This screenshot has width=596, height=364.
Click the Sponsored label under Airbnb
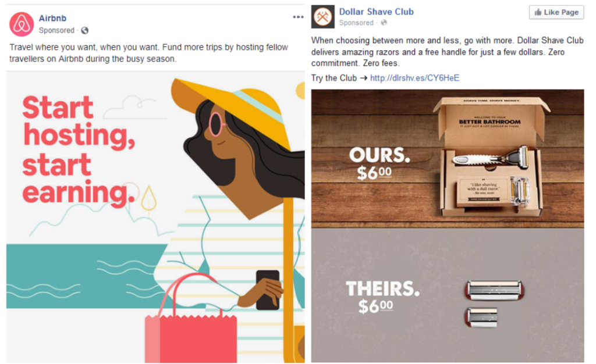pyautogui.click(x=56, y=30)
